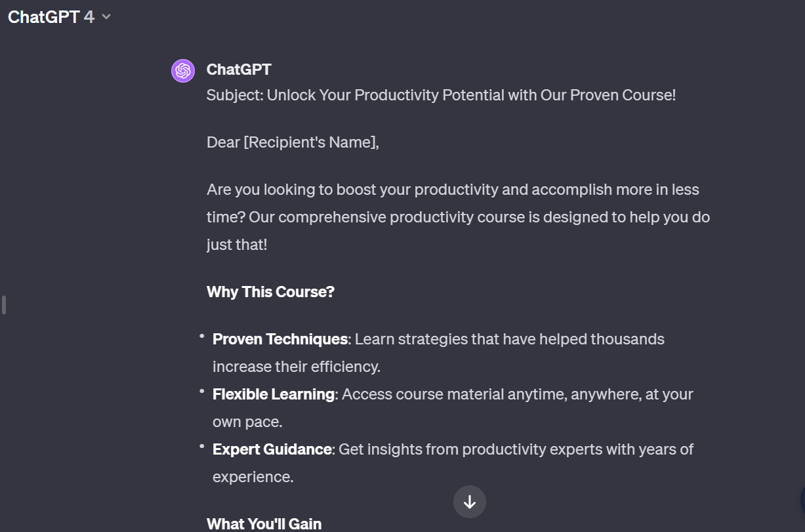Screen dimensions: 805x532
Task: Click the purple ChatGPT avatar icon
Action: [x=183, y=71]
